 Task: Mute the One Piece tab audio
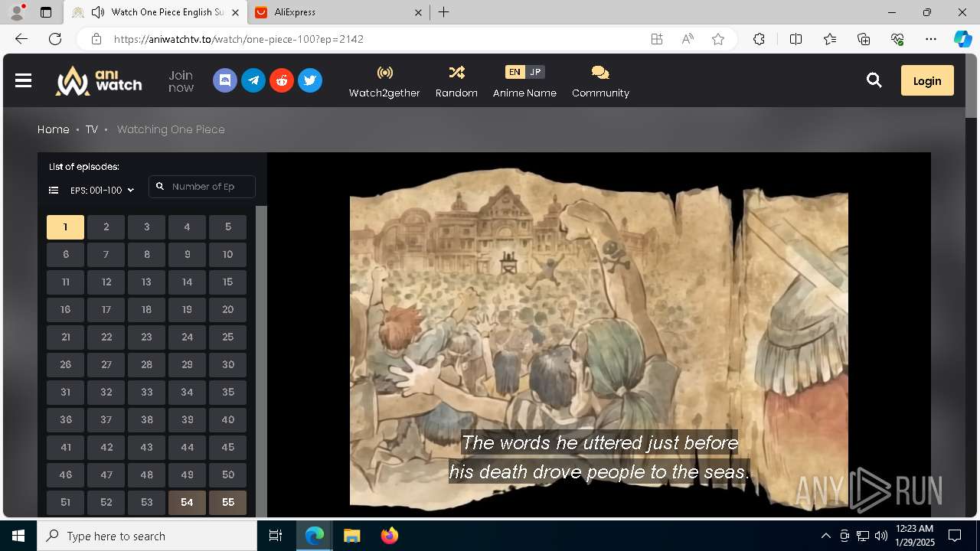click(x=98, y=12)
